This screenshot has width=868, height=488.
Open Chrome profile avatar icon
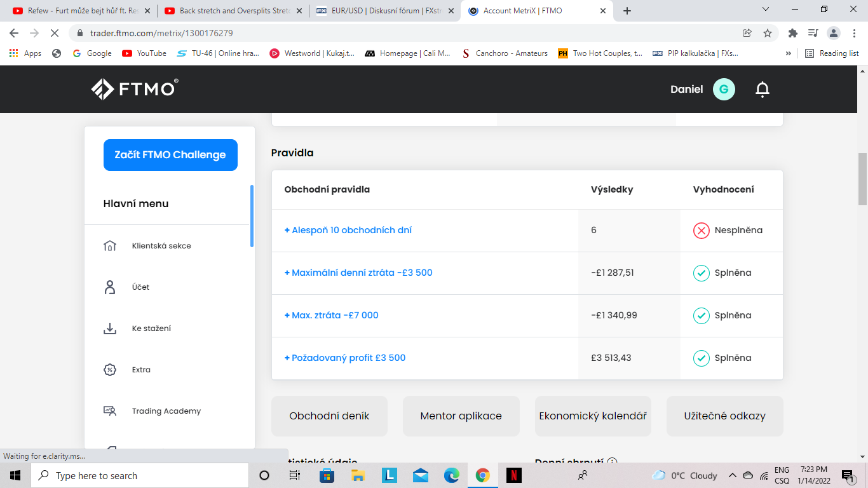[x=834, y=33]
